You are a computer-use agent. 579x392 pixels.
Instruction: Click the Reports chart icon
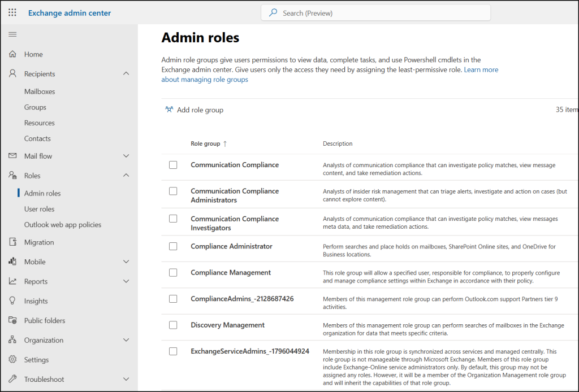click(12, 281)
